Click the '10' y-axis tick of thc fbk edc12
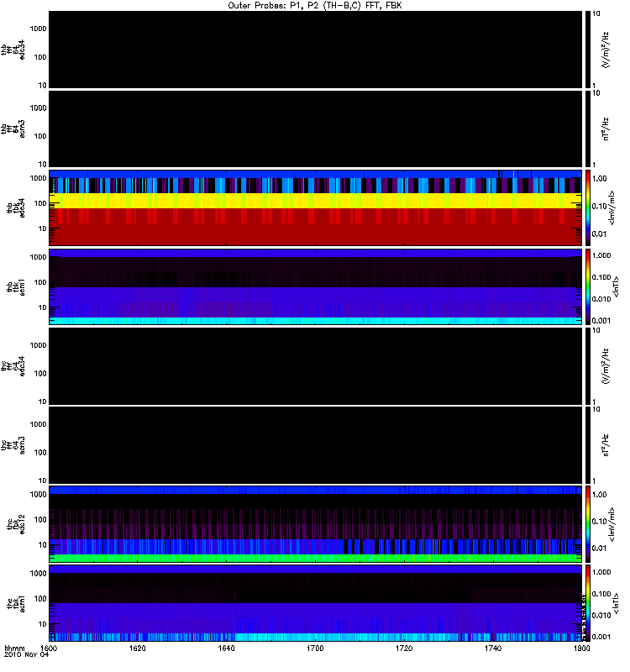The height and width of the screenshot is (672, 630). pos(42,545)
